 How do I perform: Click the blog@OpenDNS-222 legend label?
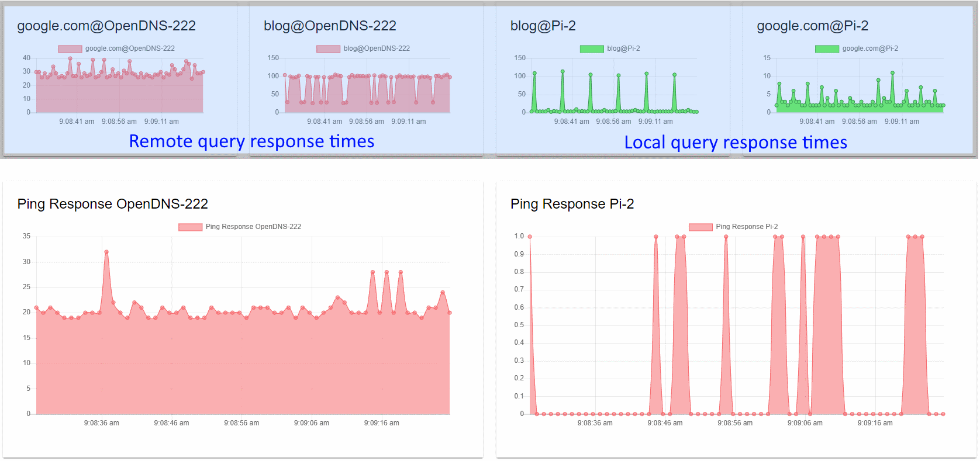(377, 48)
